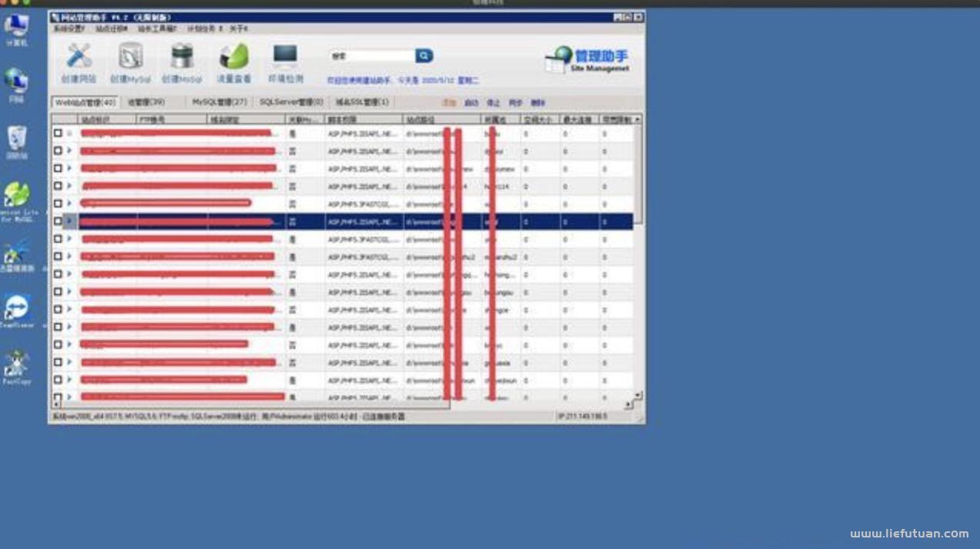
Task: Switch to the MySQL管理(27) tab
Action: tap(219, 101)
